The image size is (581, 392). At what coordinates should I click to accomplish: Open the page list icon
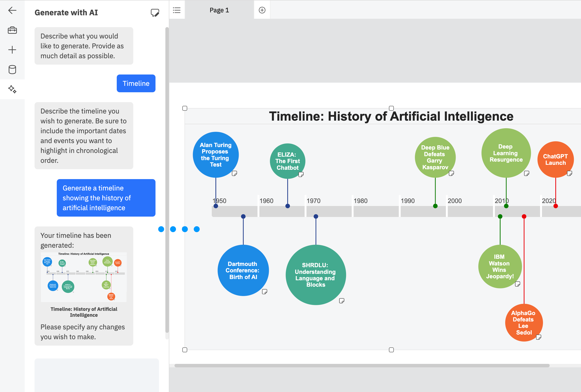tap(177, 10)
